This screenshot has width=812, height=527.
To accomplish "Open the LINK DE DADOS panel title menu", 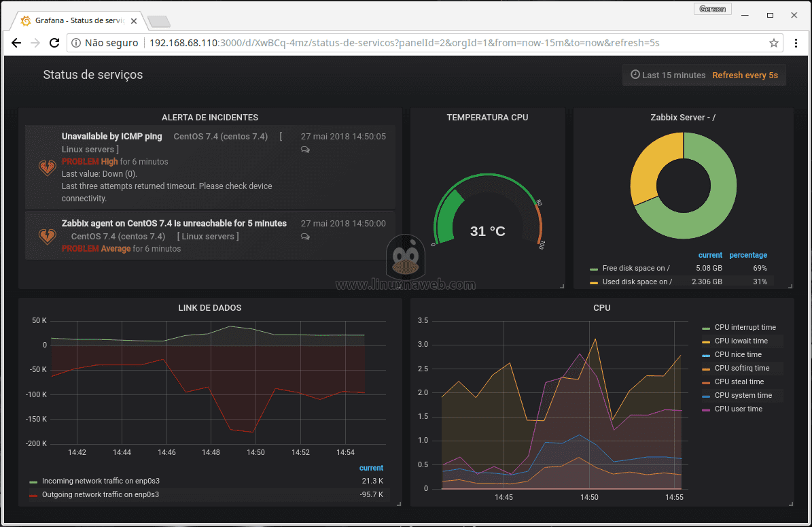I will (x=210, y=308).
